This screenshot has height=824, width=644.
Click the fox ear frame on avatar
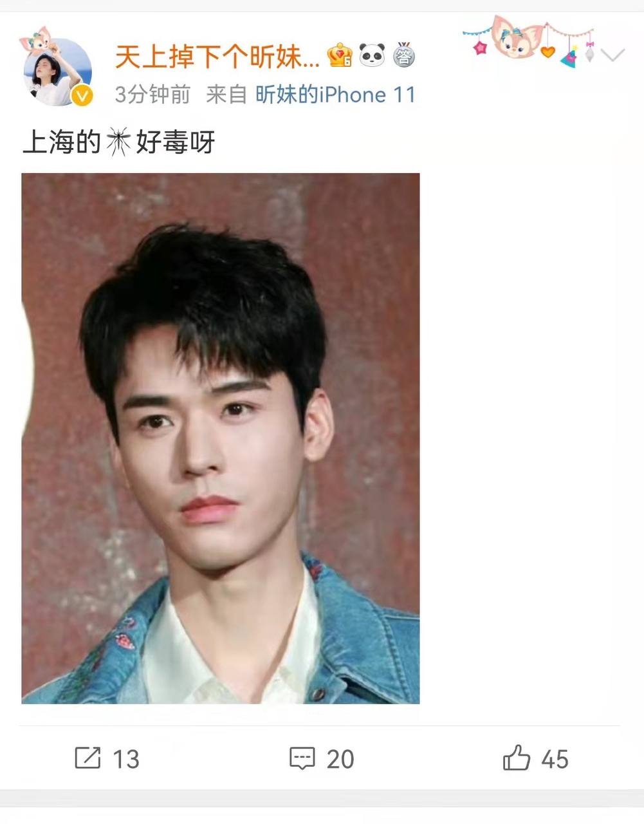click(35, 39)
